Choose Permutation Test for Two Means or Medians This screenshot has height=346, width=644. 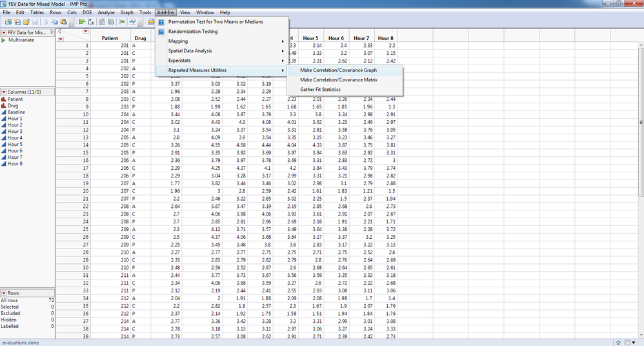pyautogui.click(x=222, y=22)
